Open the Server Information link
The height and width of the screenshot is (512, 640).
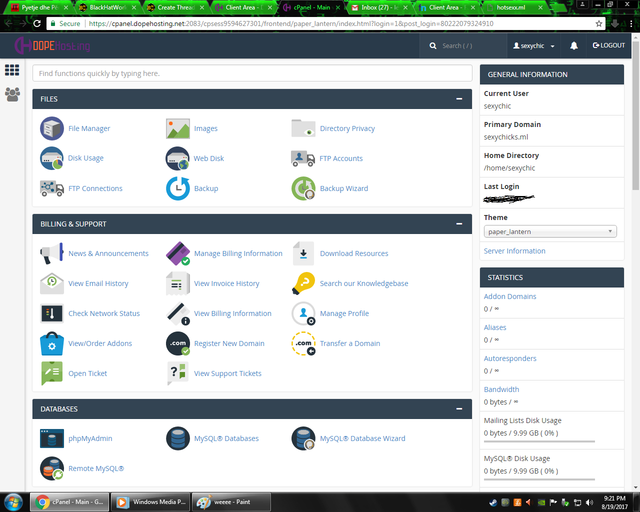click(514, 251)
